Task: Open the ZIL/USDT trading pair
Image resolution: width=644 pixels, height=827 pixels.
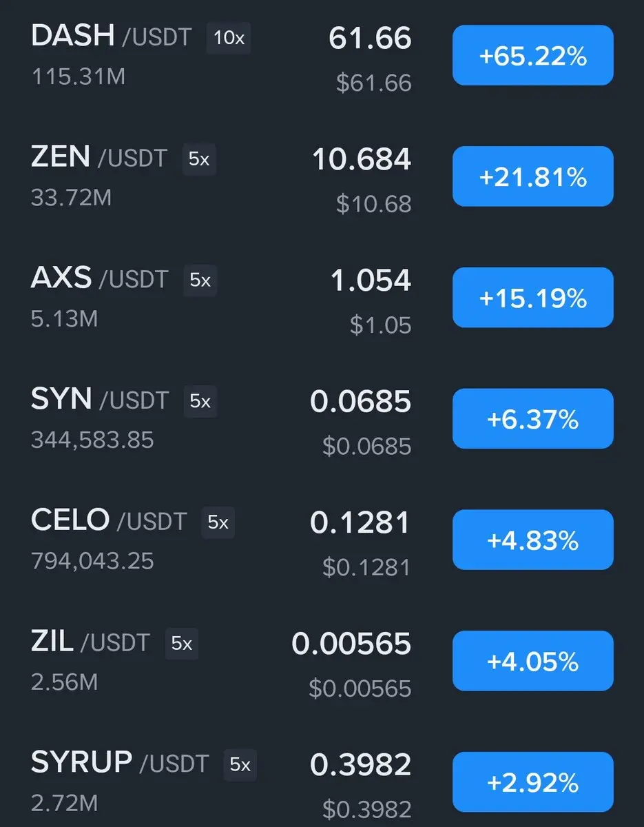Action: [x=90, y=642]
